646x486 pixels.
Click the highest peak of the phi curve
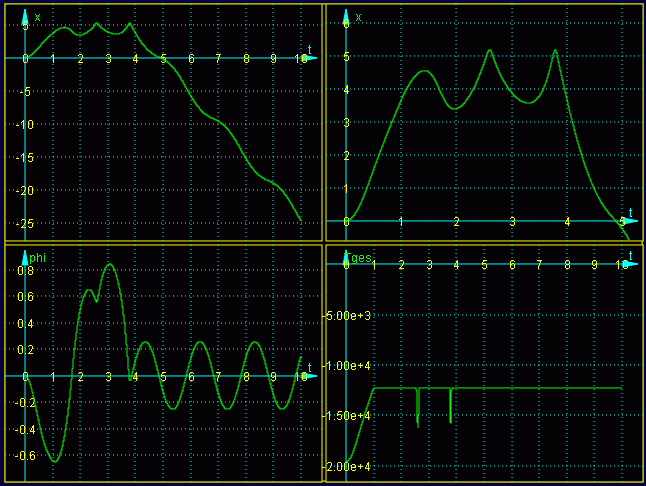point(108,265)
